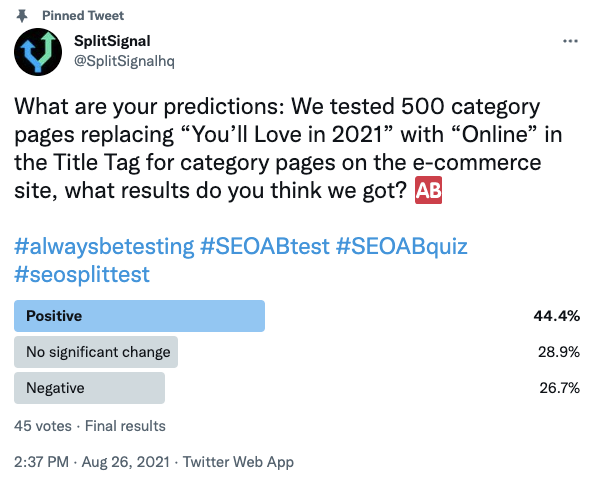Open the @SplitSignalhq handle link
The height and width of the screenshot is (481, 593).
[x=124, y=61]
